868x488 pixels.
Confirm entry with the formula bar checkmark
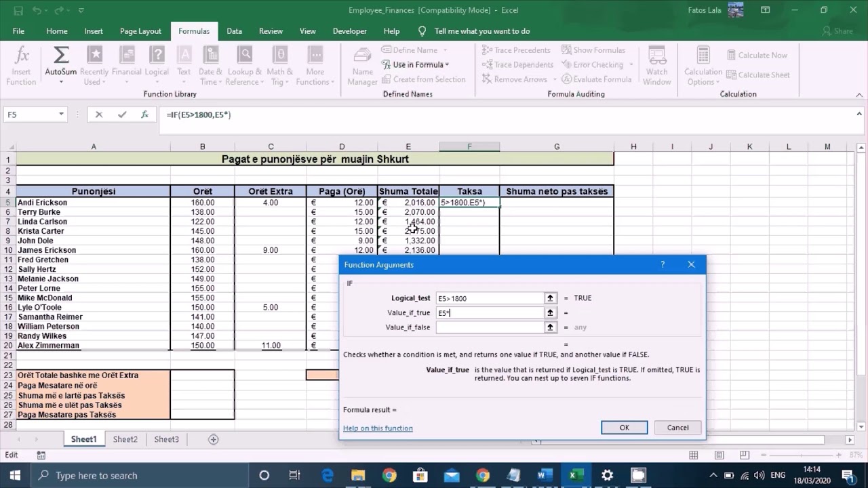pyautogui.click(x=122, y=115)
